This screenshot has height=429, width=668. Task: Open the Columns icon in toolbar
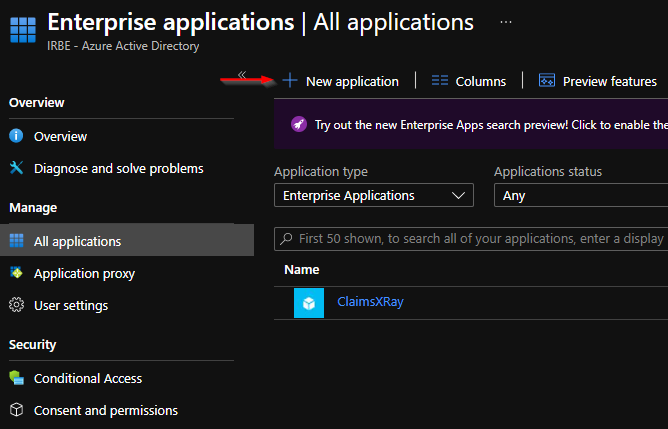(x=440, y=81)
